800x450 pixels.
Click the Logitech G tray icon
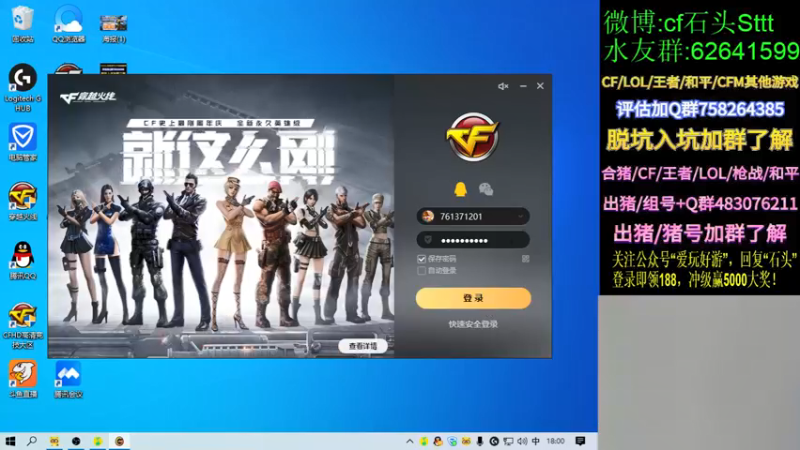tap(494, 441)
